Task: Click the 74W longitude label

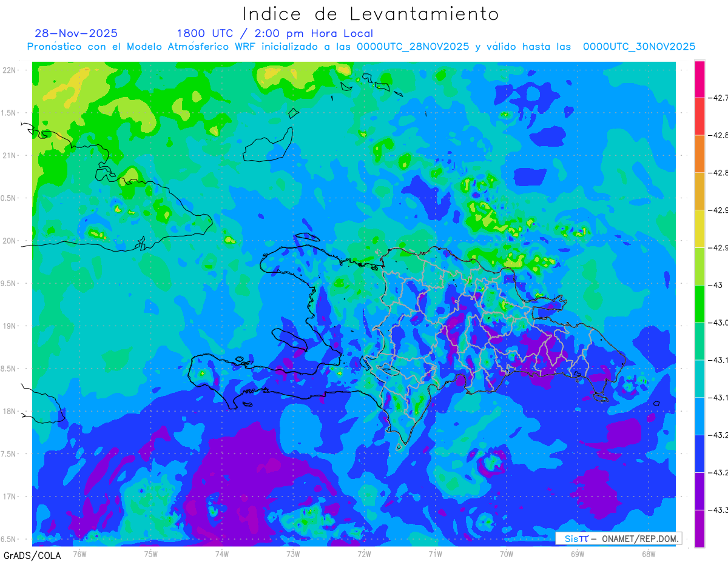Action: pyautogui.click(x=221, y=553)
